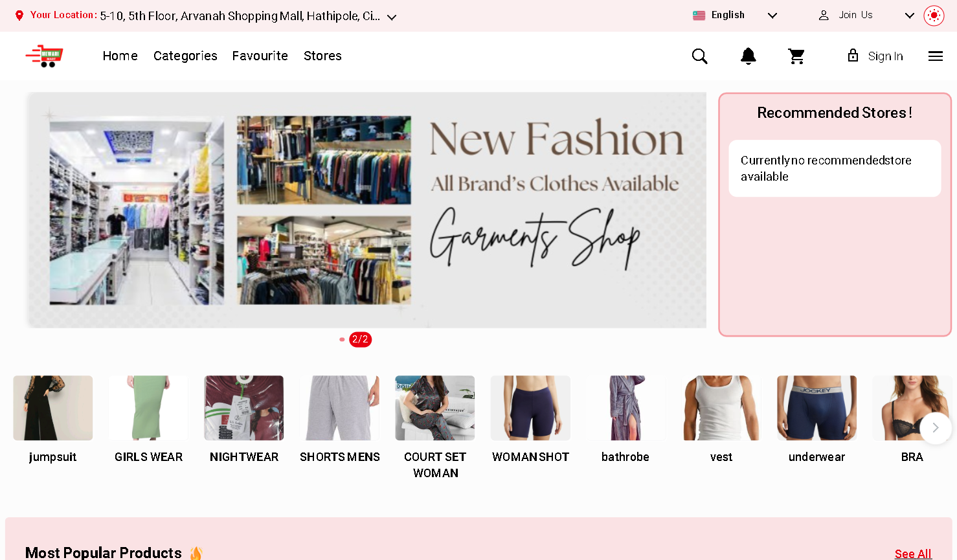
Task: Select the COURT SET WOMAN category
Action: point(434,408)
